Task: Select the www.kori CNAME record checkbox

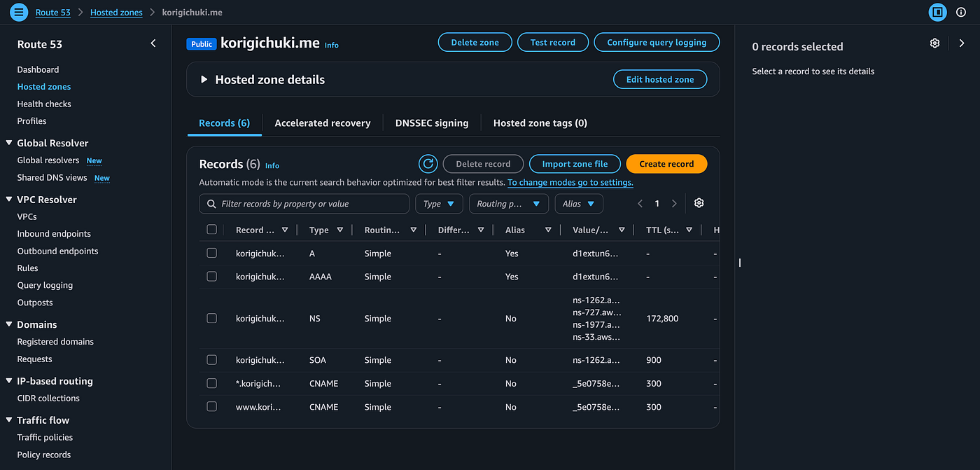Action: [x=212, y=407]
